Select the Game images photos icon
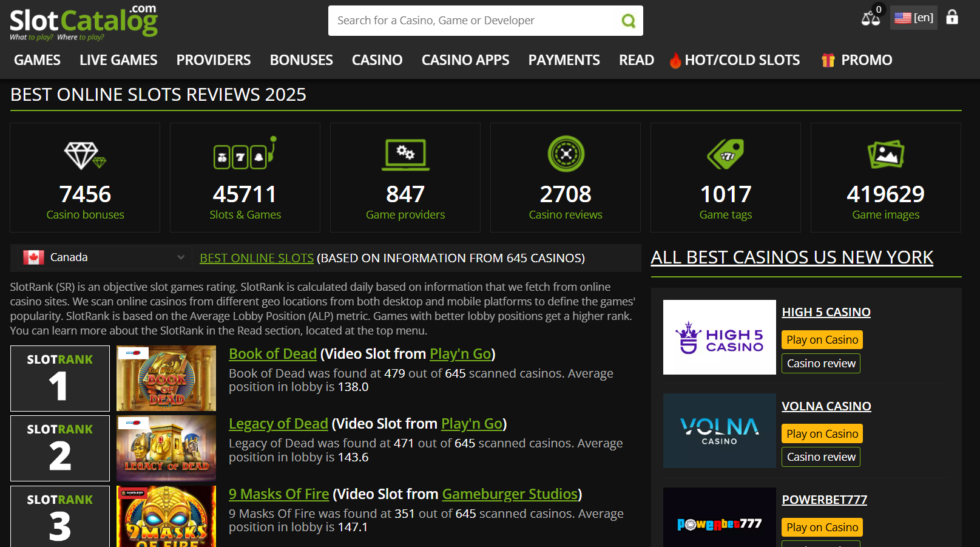980x547 pixels. (885, 155)
